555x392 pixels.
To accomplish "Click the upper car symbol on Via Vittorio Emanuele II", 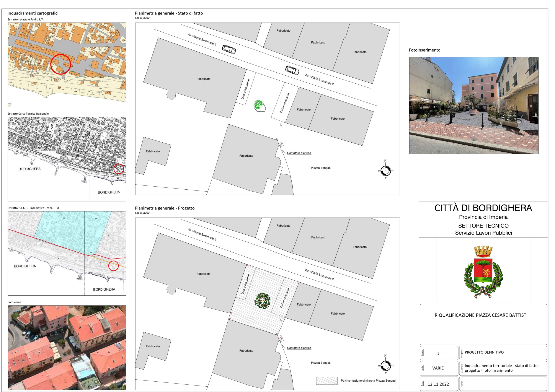I will click(x=229, y=49).
